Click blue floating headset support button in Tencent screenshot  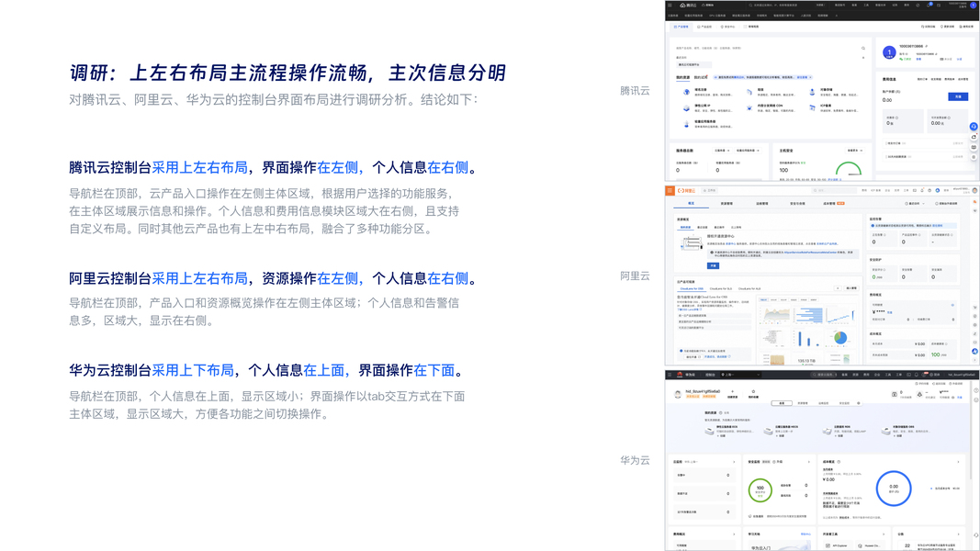coord(974,126)
